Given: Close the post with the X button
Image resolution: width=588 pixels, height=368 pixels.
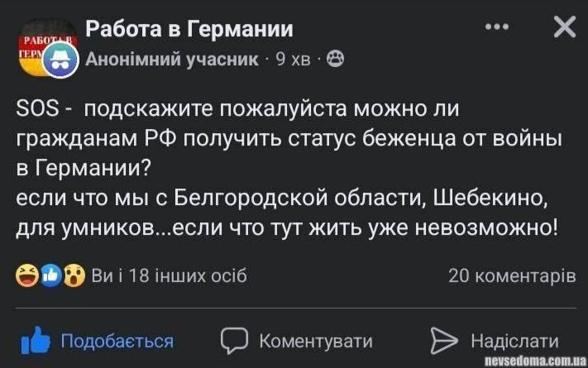Looking at the screenshot, I should pyautogui.click(x=564, y=27).
